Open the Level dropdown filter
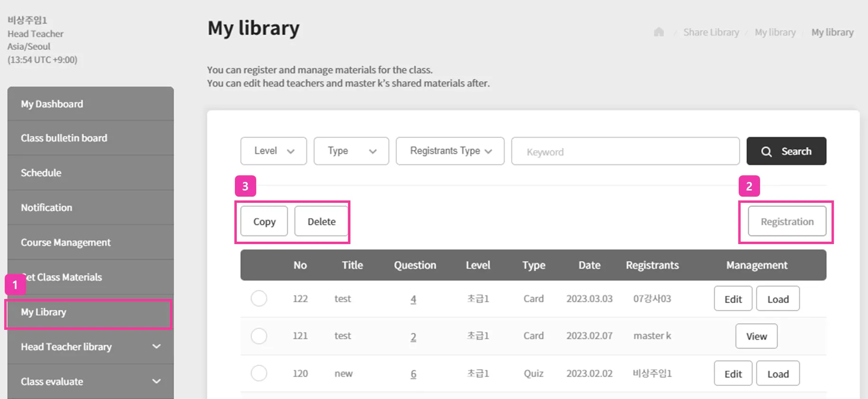This screenshot has width=868, height=399. pyautogui.click(x=274, y=151)
